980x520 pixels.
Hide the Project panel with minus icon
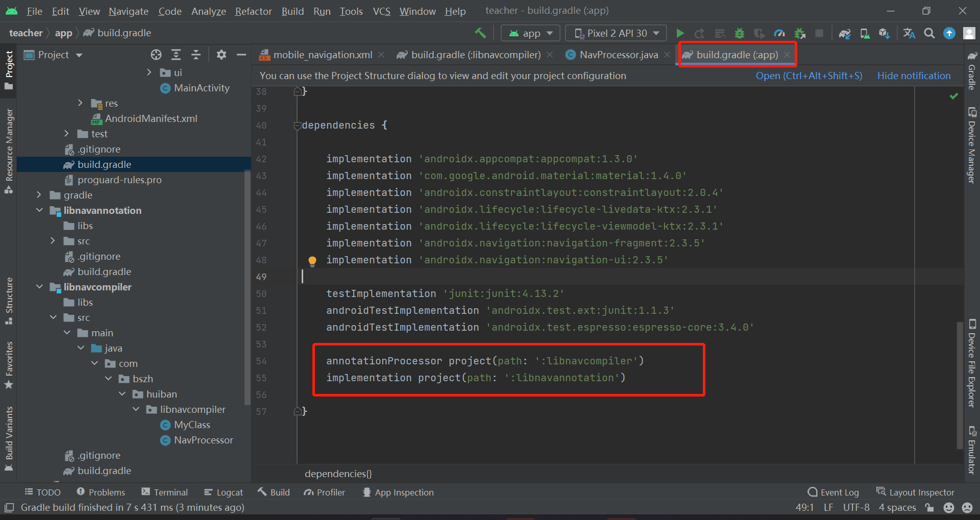tap(241, 55)
